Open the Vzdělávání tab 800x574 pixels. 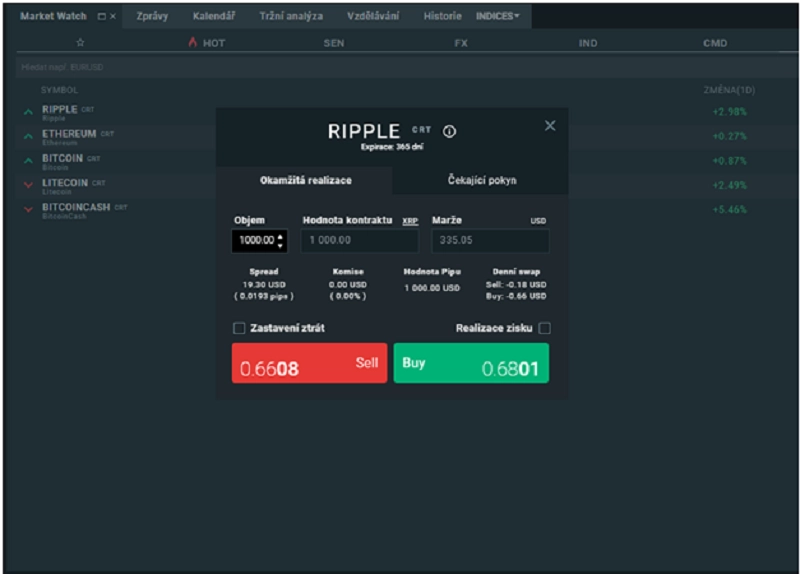(373, 16)
